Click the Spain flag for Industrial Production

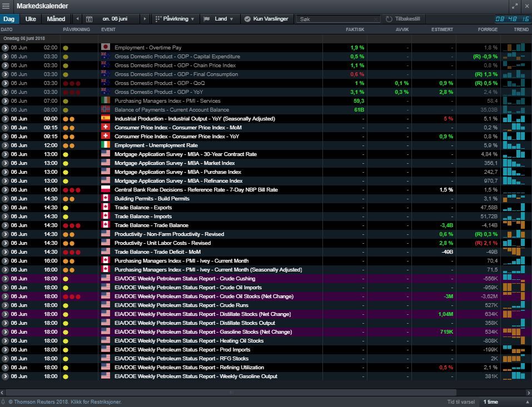tap(106, 118)
